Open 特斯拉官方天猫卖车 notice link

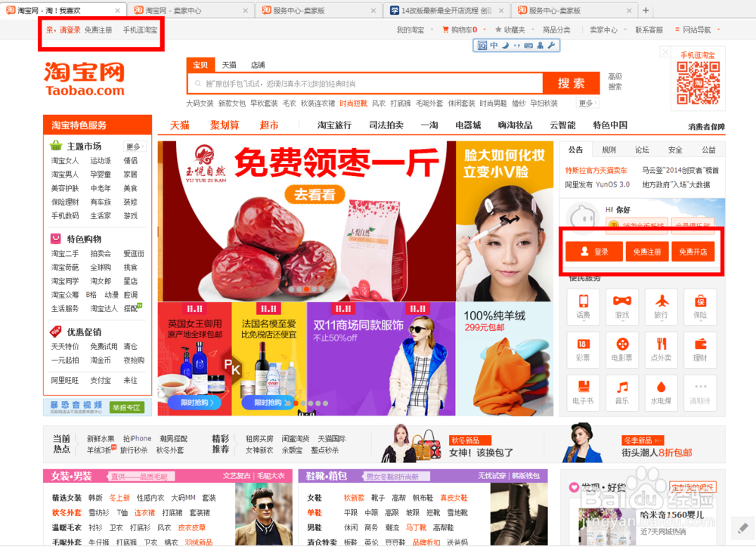pos(596,170)
